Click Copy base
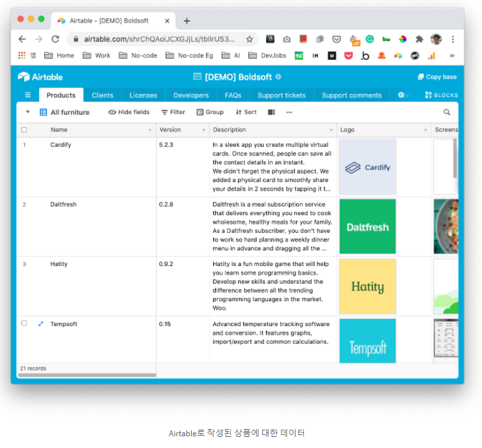Screen dimensions: 482x448 437,77
